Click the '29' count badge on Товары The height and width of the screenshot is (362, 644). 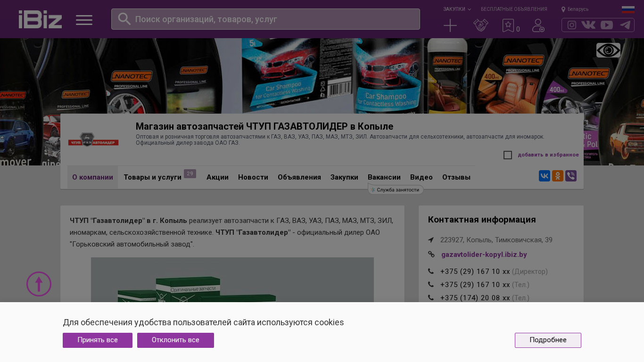coord(190,173)
